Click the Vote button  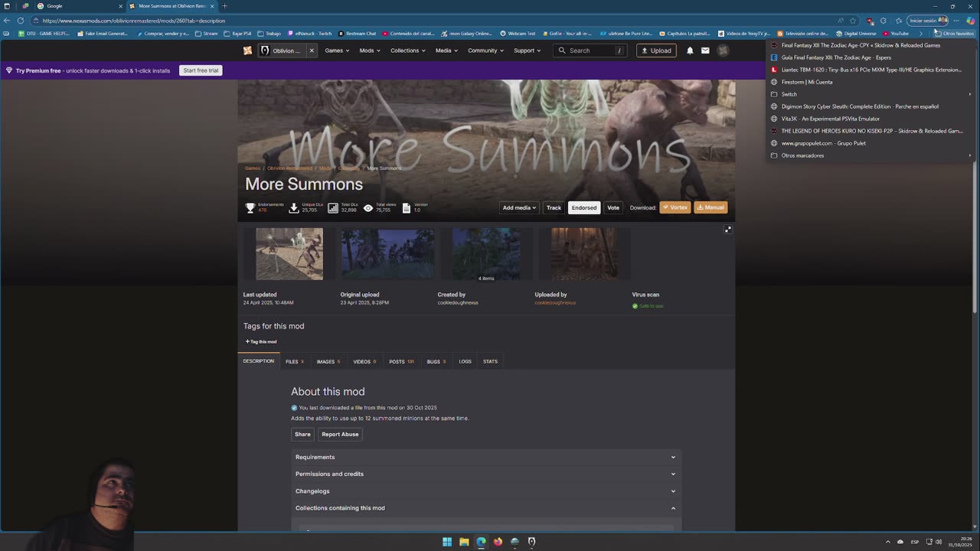[x=613, y=207]
